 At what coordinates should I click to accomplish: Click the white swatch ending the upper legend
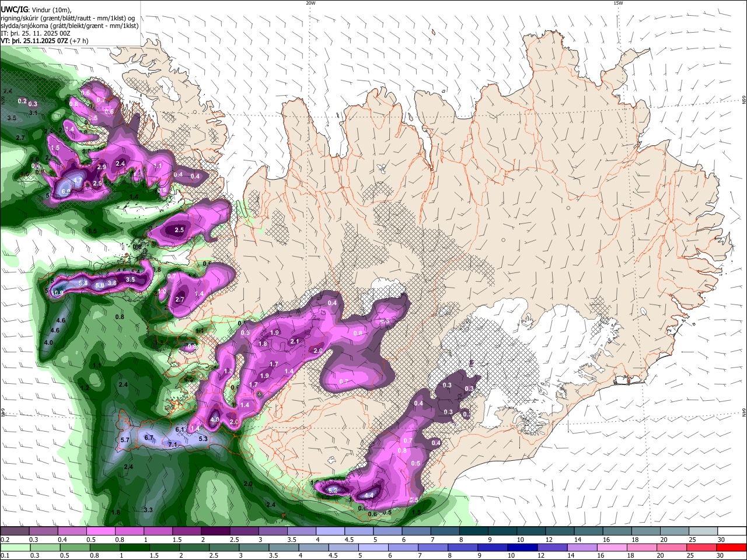pyautogui.click(x=731, y=531)
